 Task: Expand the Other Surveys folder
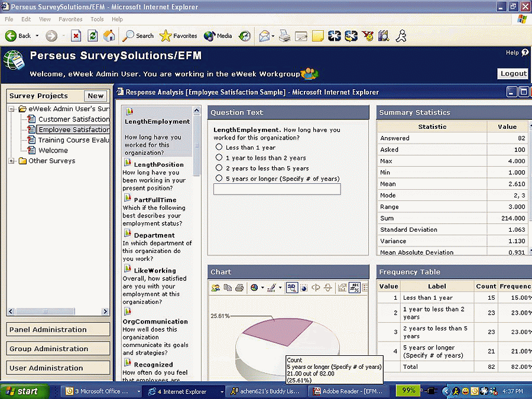[x=12, y=161]
